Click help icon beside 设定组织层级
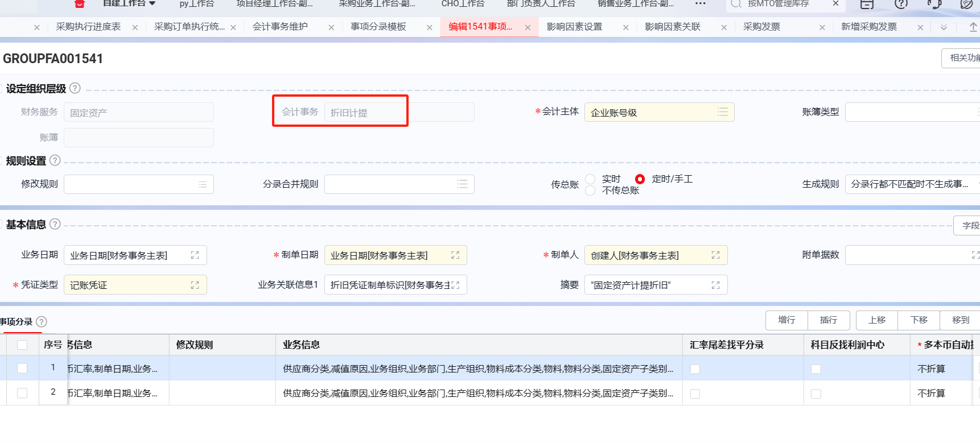This screenshot has height=443, width=980. (75, 89)
